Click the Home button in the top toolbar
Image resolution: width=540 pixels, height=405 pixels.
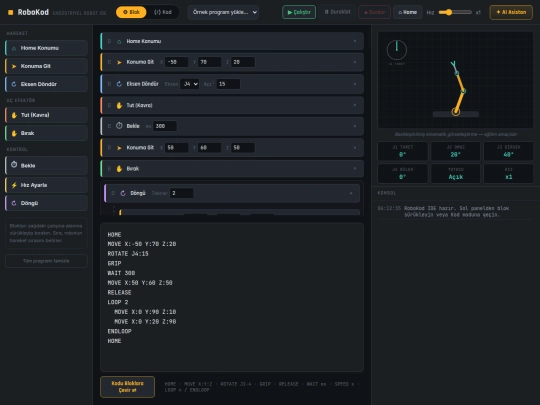[407, 12]
